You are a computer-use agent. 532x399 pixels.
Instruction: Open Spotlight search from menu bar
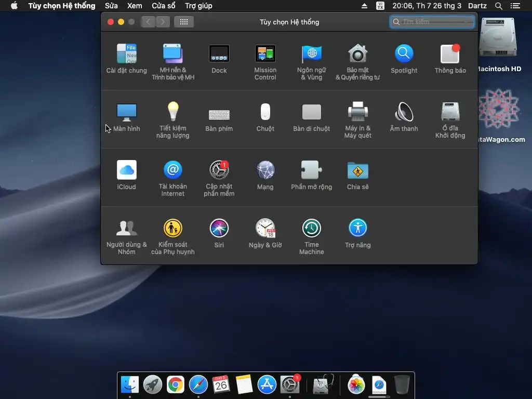[x=498, y=6]
